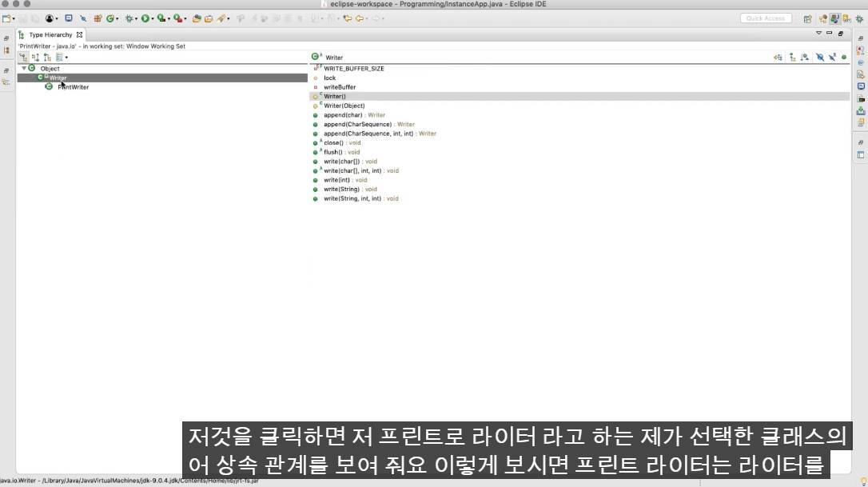The width and height of the screenshot is (868, 487).
Task: Collapse the Object tree node
Action: (24, 68)
